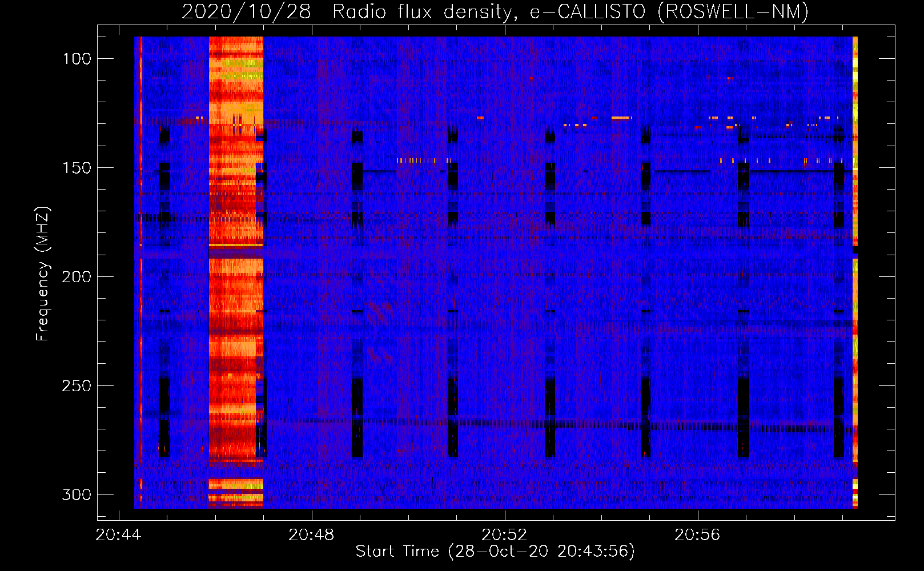Click the '20:56' time tick label

(697, 535)
